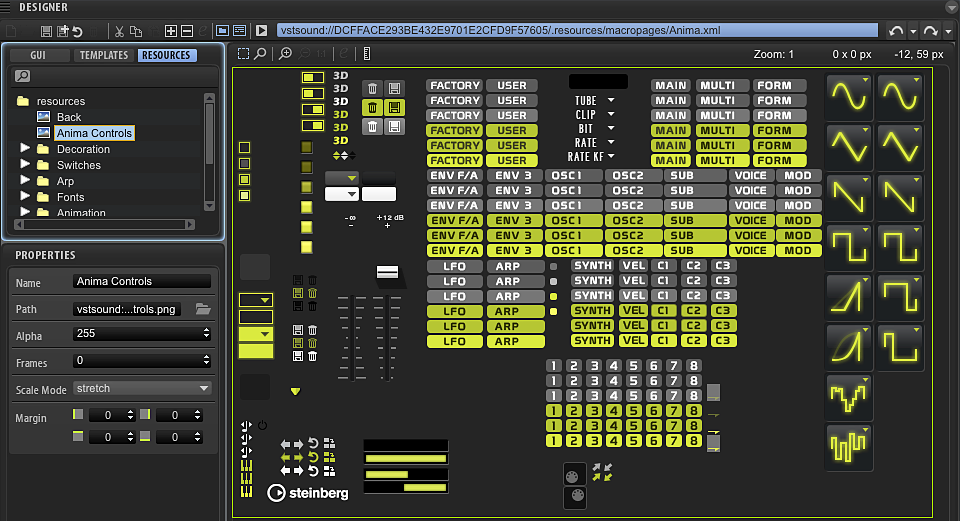Open the Designer hamburger menu
Viewport: 960px width, 521px height.
(x=6, y=7)
